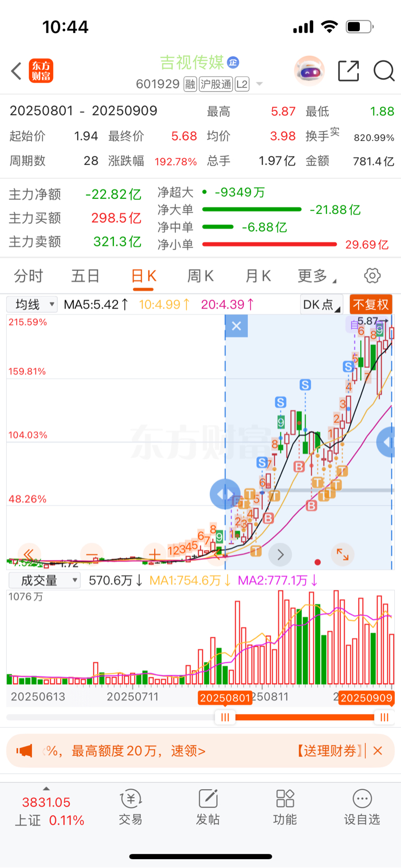Tap the 净大单 -21.88亿 green bar
The image size is (401, 868).
coord(252,209)
